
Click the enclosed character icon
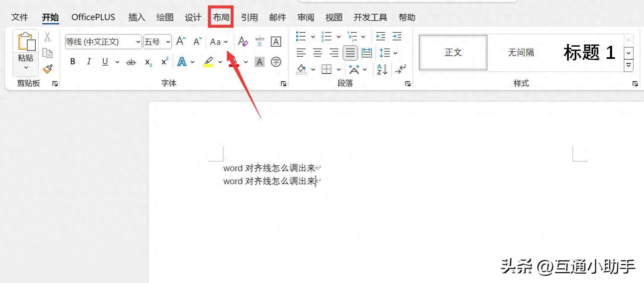point(276,62)
